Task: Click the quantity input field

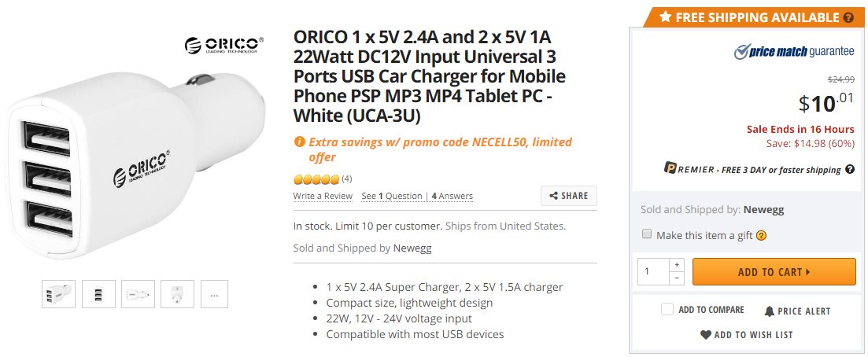Action: (653, 271)
